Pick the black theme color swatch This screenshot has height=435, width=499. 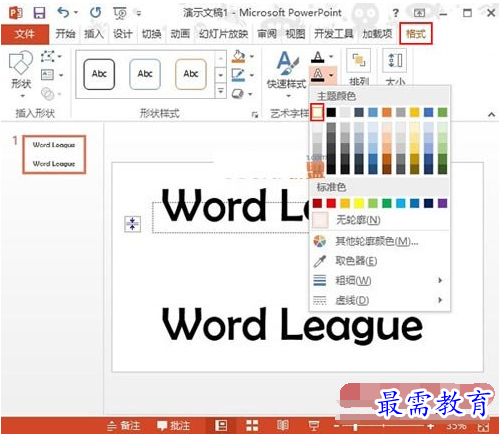tap(331, 112)
